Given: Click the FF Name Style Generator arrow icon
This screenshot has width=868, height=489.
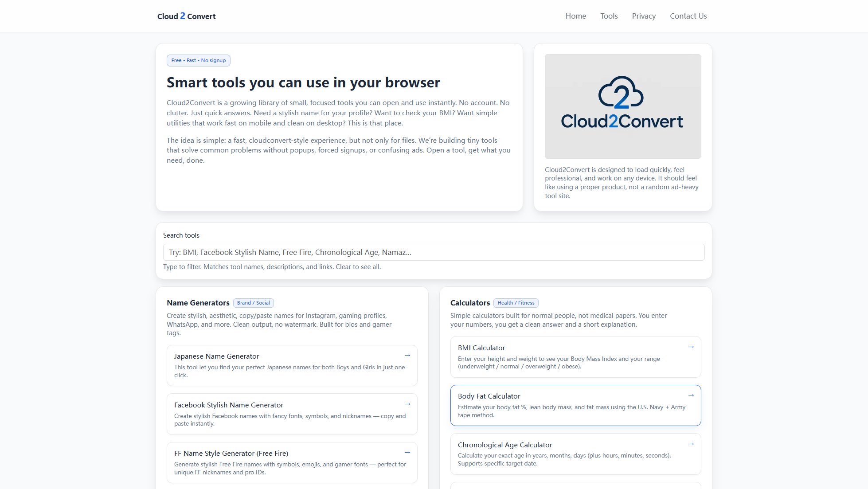Looking at the screenshot, I should click(x=407, y=452).
